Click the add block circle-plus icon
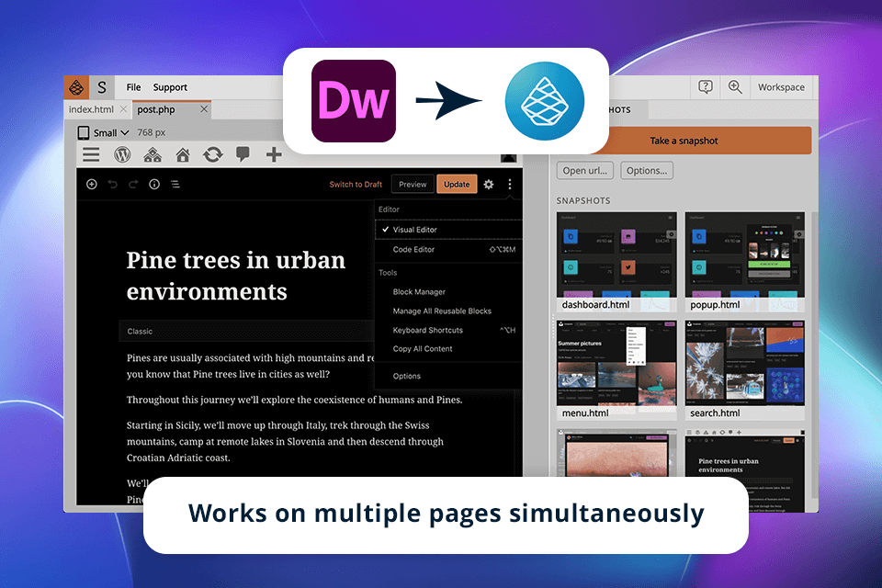Screen dimensions: 882x588 click(x=92, y=184)
